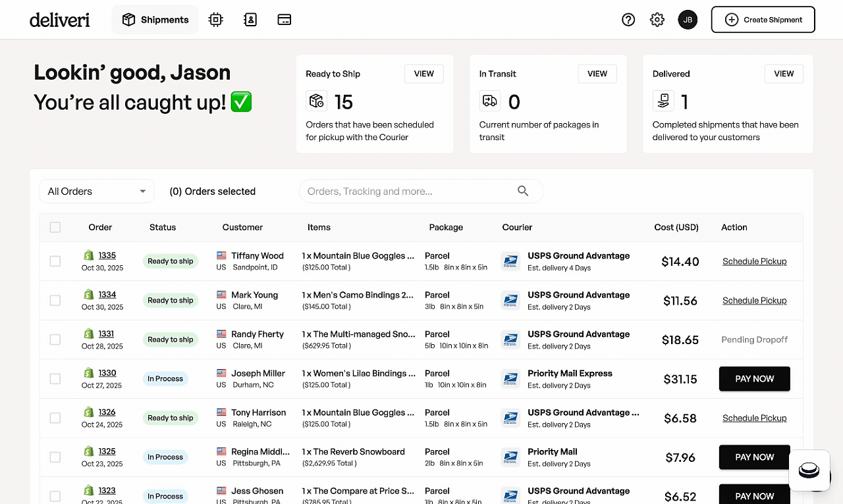Image resolution: width=843 pixels, height=504 pixels.
Task: Click the Status column header
Action: coord(163,227)
